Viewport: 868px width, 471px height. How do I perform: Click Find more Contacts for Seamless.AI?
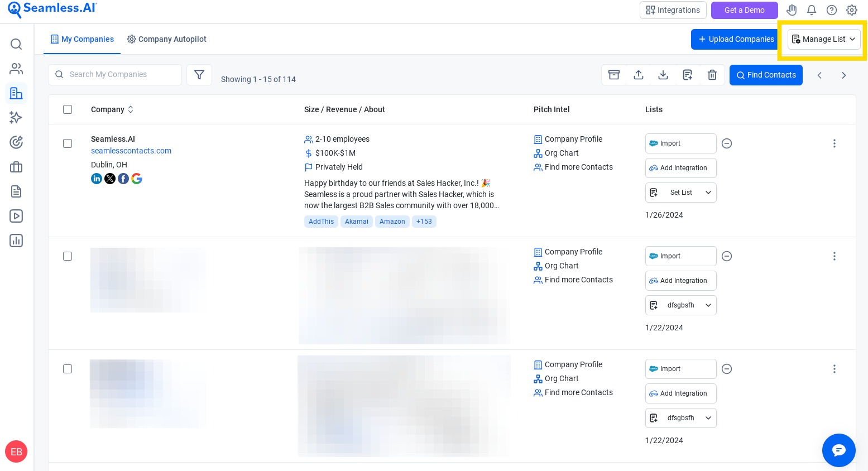(573, 167)
